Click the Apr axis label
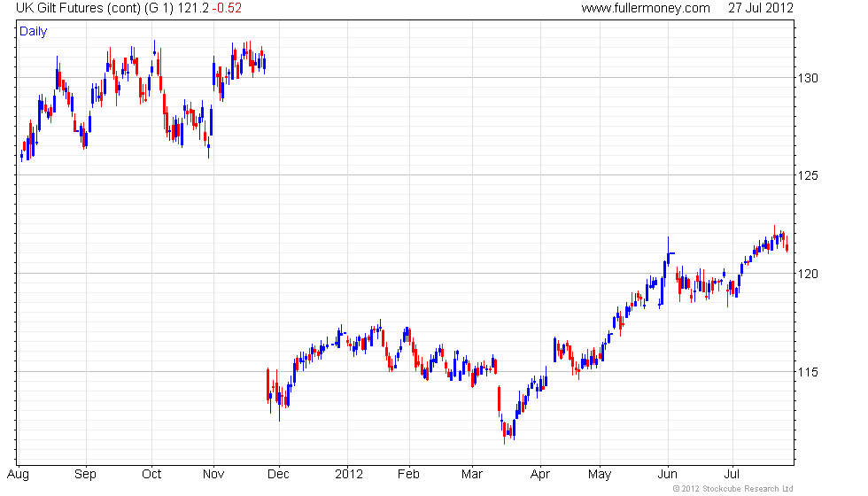Viewport: 868px width, 496px height. pyautogui.click(x=539, y=475)
